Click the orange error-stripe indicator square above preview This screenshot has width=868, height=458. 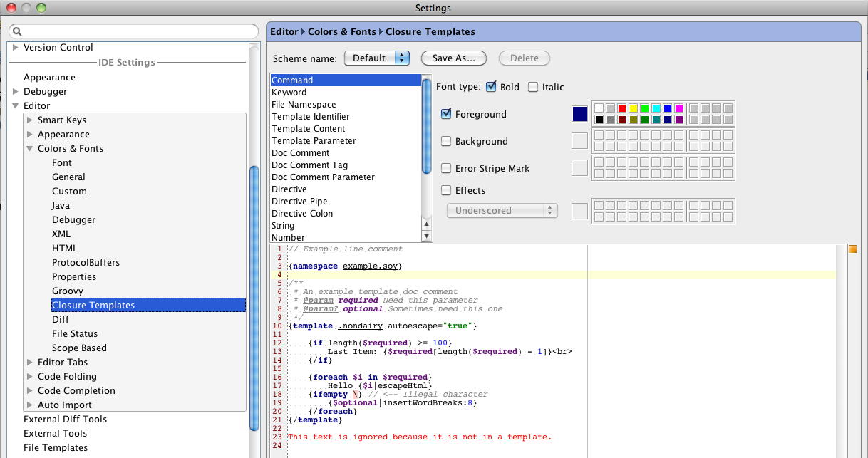tap(852, 249)
